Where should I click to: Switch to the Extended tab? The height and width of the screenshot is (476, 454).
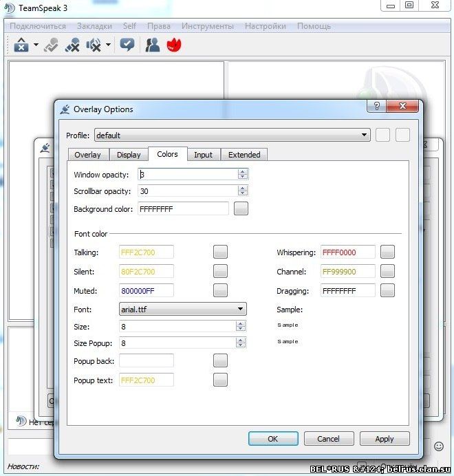pyautogui.click(x=244, y=155)
